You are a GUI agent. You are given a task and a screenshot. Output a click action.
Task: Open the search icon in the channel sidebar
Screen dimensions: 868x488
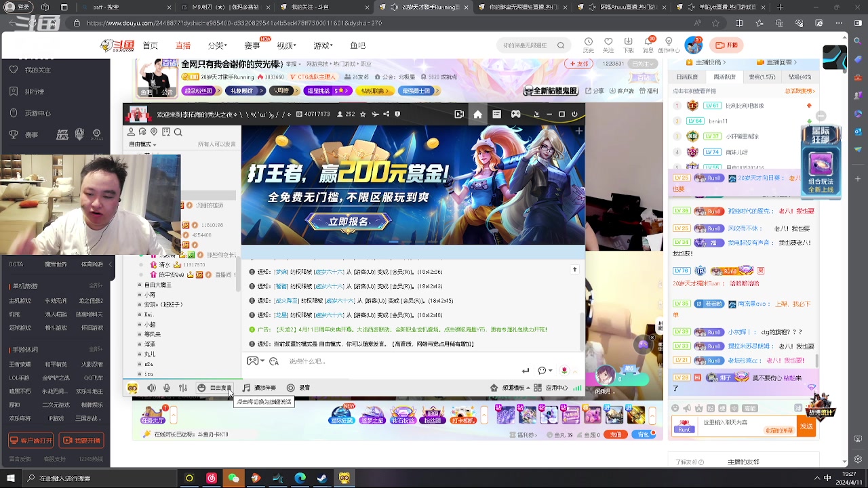[178, 131]
